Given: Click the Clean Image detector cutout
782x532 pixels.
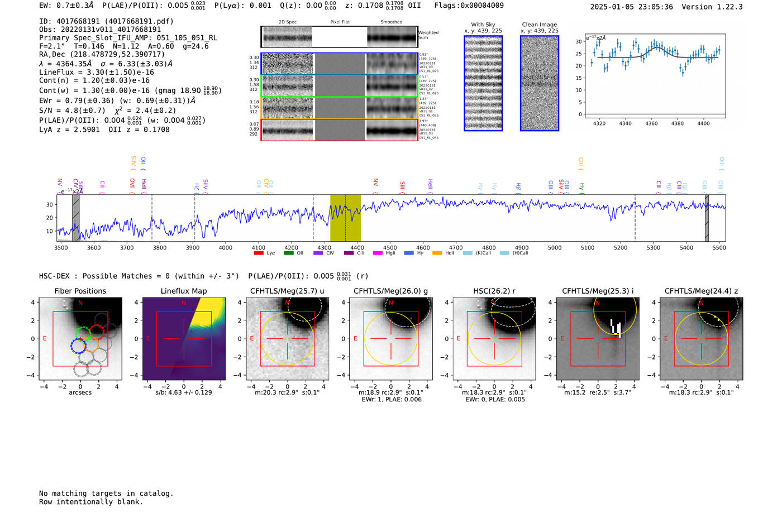Looking at the screenshot, I should [x=540, y=83].
